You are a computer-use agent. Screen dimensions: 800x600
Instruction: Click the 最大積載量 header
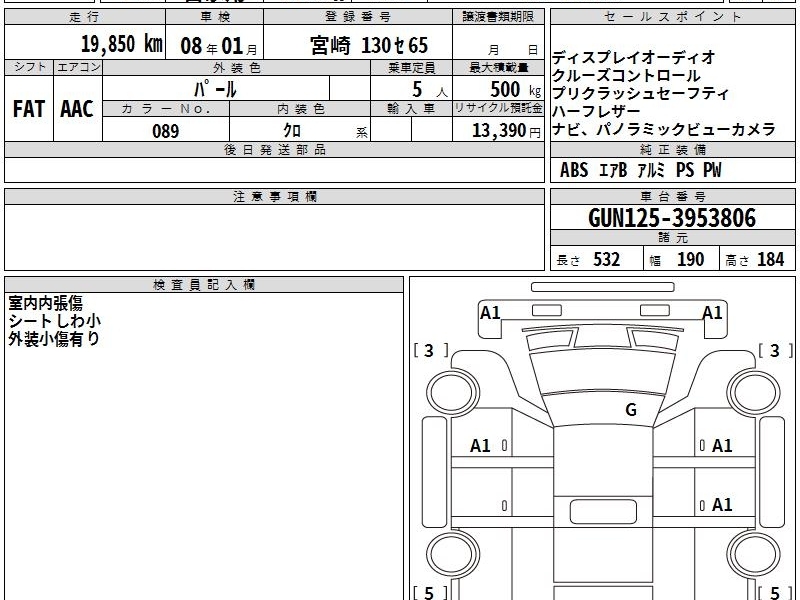pyautogui.click(x=498, y=67)
